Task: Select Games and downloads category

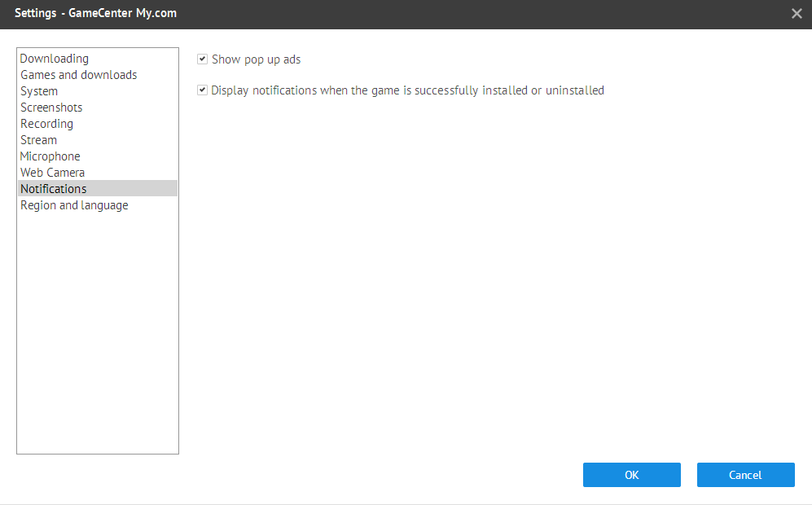Action: (79, 75)
